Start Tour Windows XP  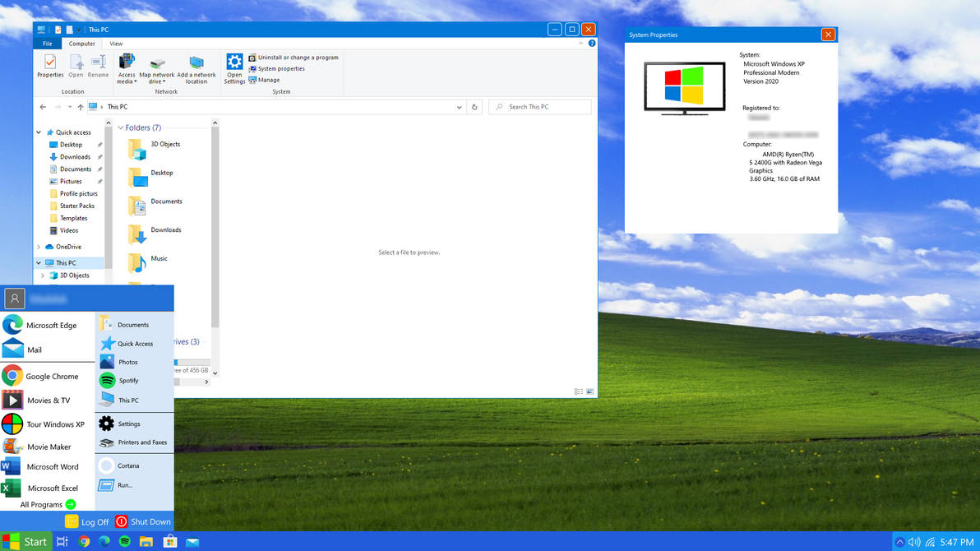(x=43, y=424)
